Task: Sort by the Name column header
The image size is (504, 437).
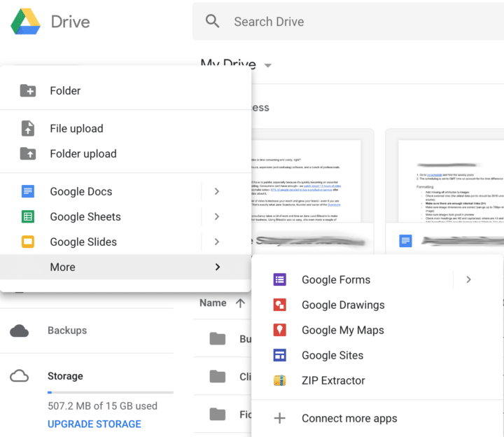Action: point(213,303)
